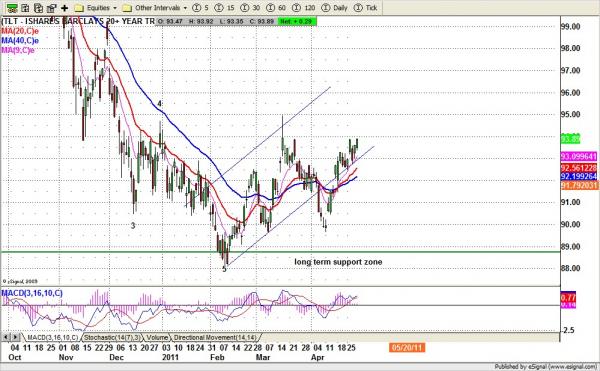
Task: Select the 'long term support zone' annotation
Action: pos(338,262)
